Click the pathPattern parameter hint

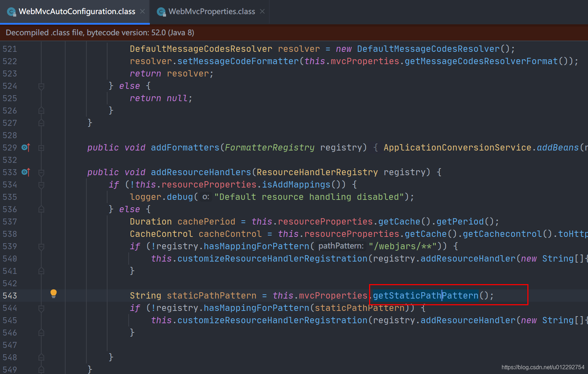(x=341, y=246)
